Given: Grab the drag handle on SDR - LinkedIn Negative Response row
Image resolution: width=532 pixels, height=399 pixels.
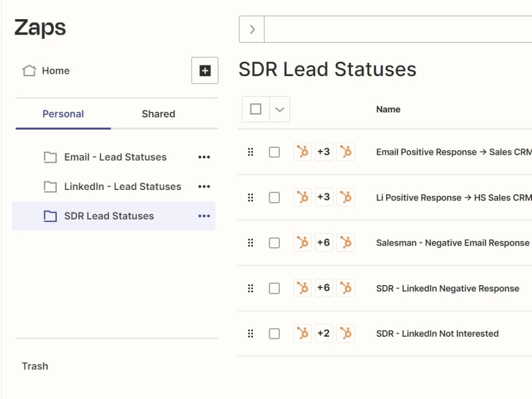Looking at the screenshot, I should 251,288.
